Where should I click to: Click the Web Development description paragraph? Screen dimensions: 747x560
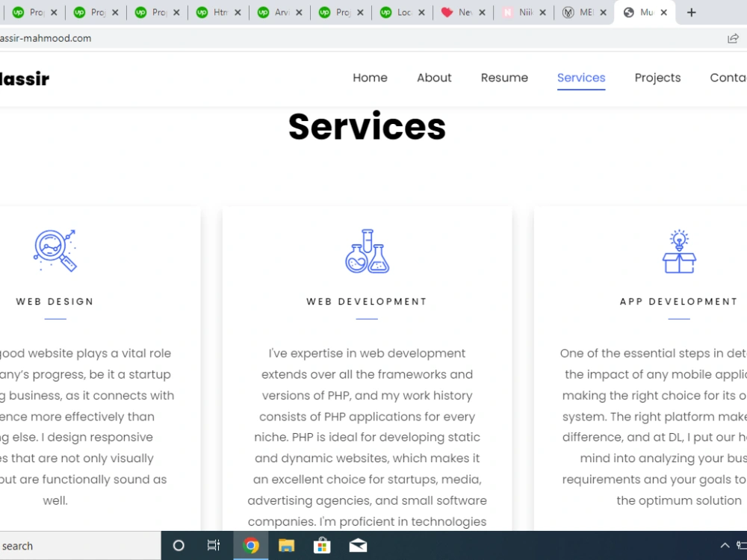(x=367, y=437)
